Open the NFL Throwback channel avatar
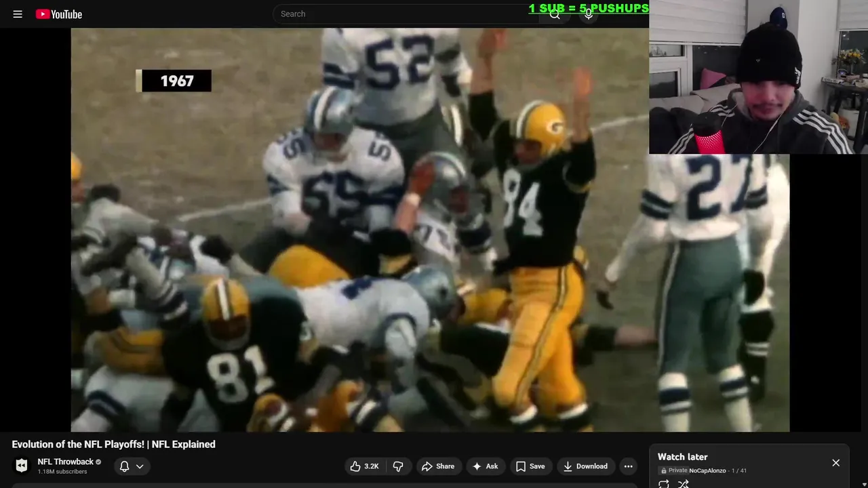The width and height of the screenshot is (868, 488). (22, 466)
